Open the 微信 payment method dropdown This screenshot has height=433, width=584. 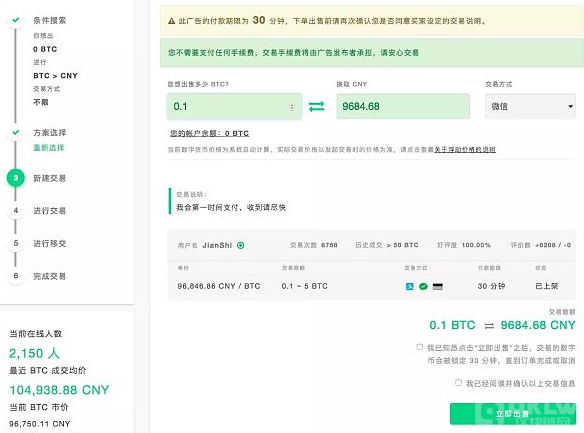pos(530,106)
